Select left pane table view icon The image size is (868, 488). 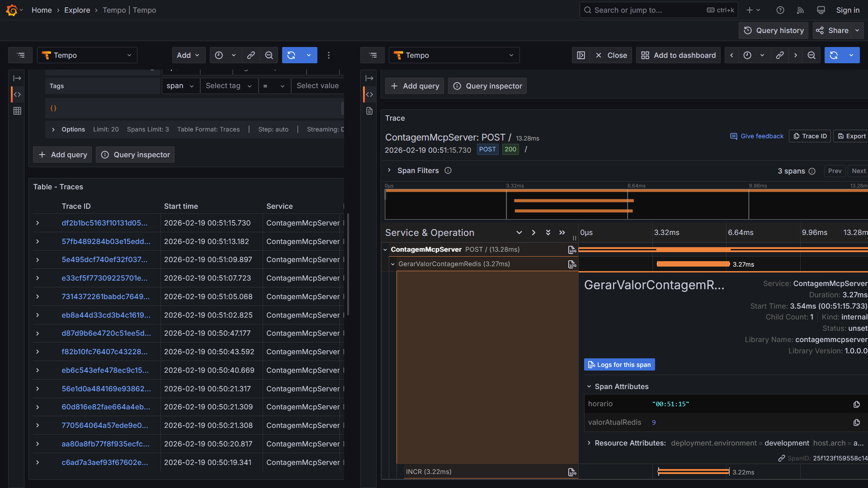(x=17, y=111)
